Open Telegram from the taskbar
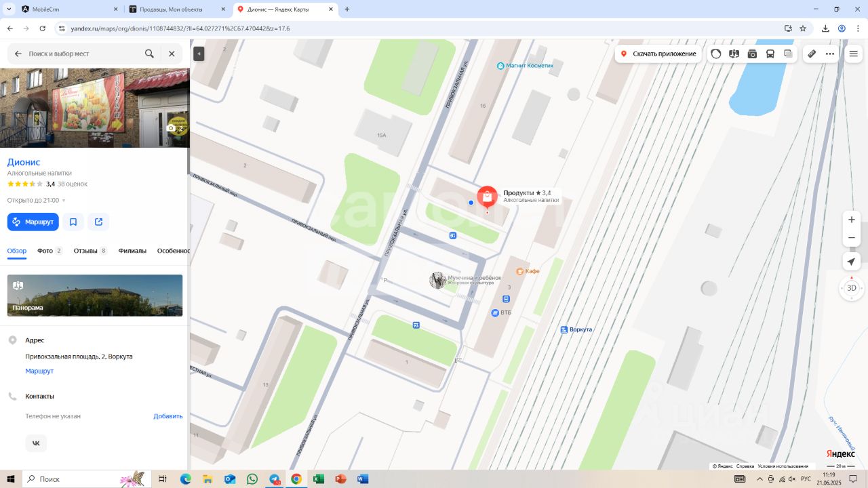The height and width of the screenshot is (488, 868). click(275, 479)
